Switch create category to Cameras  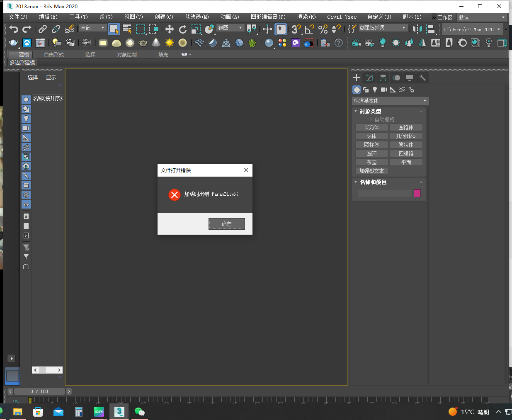point(384,90)
